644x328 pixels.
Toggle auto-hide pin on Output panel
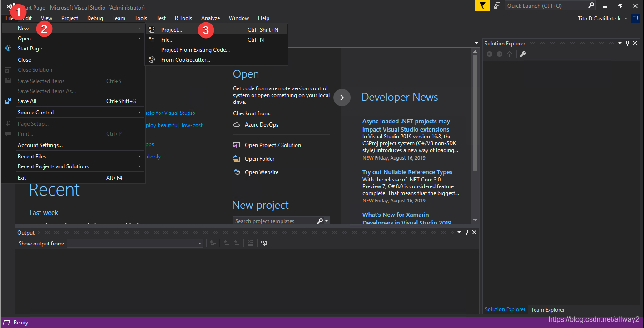pos(466,232)
